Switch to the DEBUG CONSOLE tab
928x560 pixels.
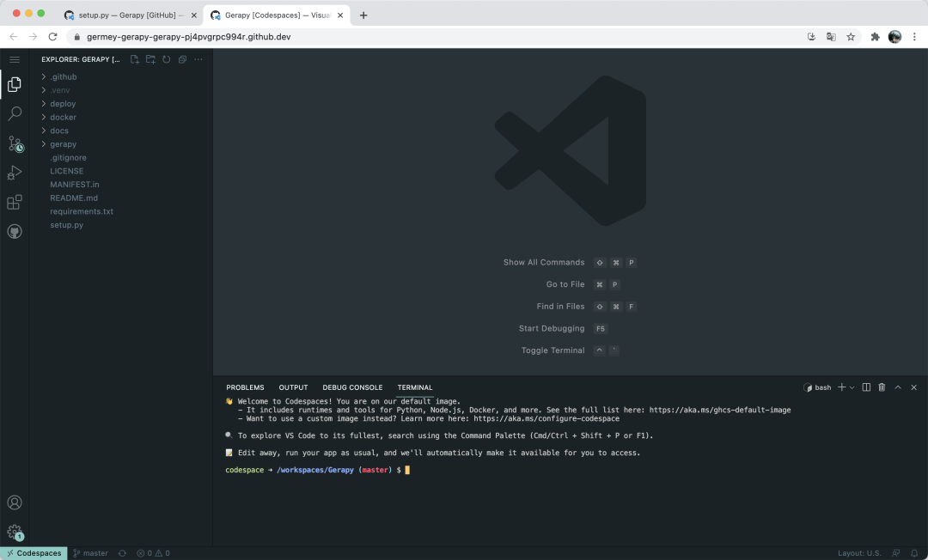tap(352, 387)
